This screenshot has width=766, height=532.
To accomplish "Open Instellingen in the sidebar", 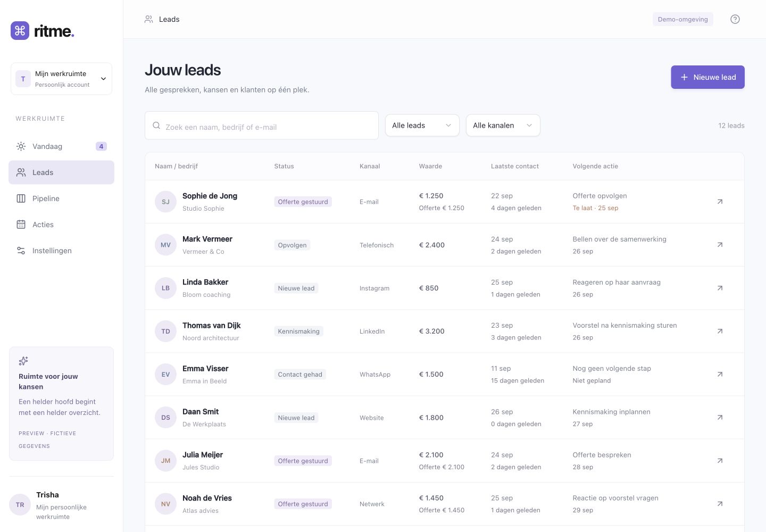I will 61,251.
